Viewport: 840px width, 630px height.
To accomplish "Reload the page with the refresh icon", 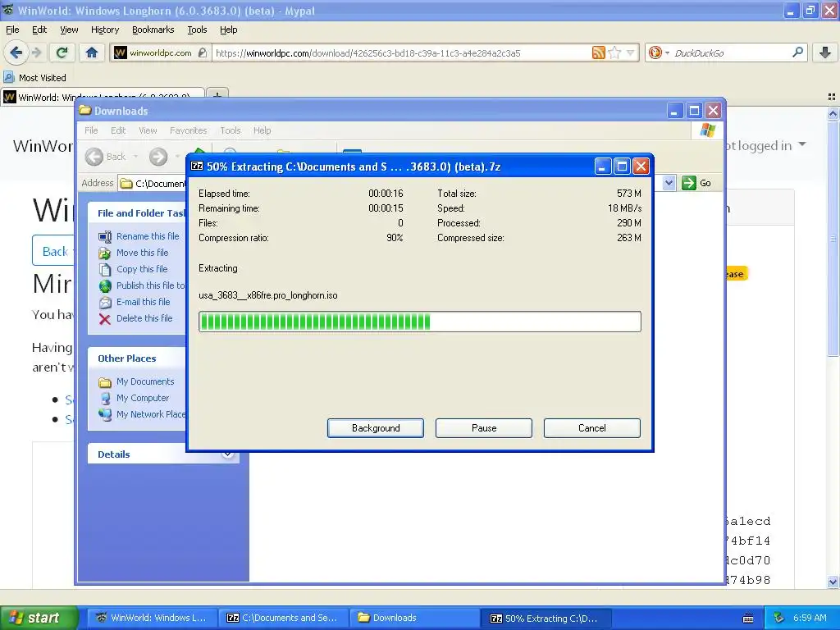I will tap(62, 52).
